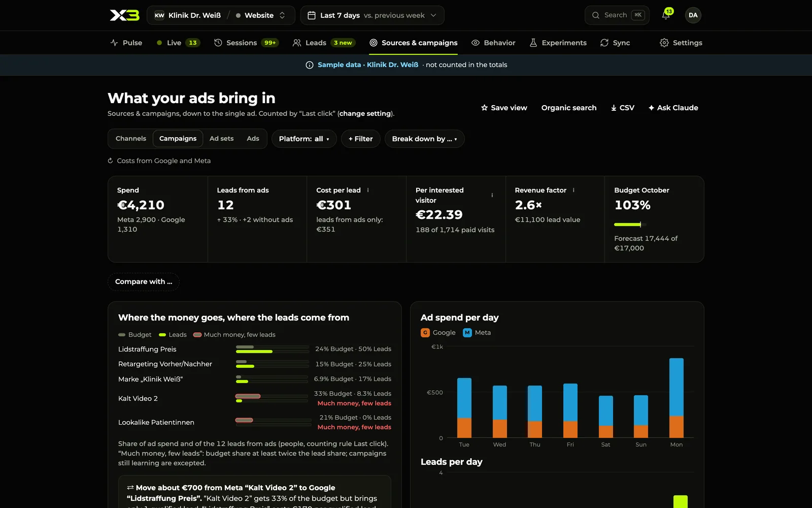The width and height of the screenshot is (812, 508).
Task: Click the Search field
Action: 617,15
